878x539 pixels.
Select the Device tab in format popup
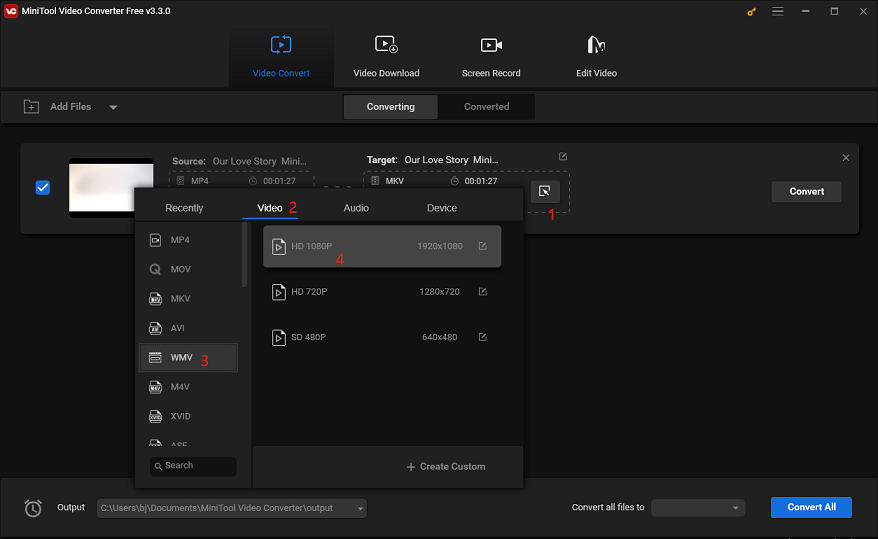click(x=442, y=208)
